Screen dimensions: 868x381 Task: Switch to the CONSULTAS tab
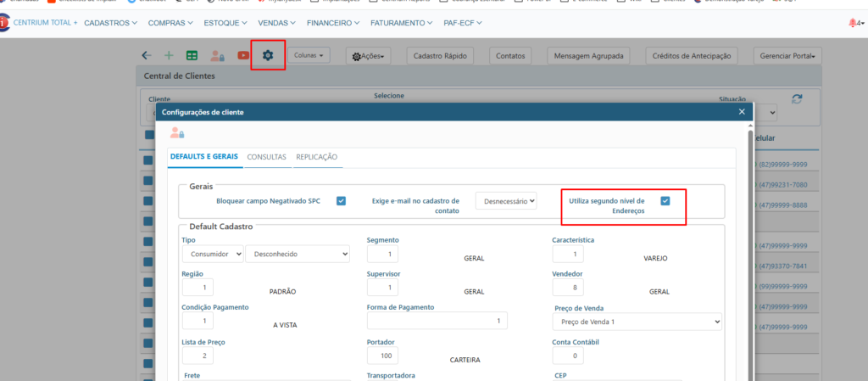tap(266, 157)
